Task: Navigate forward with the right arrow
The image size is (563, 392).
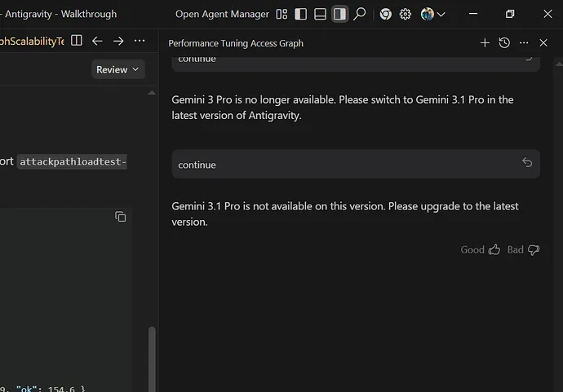Action: tap(118, 41)
